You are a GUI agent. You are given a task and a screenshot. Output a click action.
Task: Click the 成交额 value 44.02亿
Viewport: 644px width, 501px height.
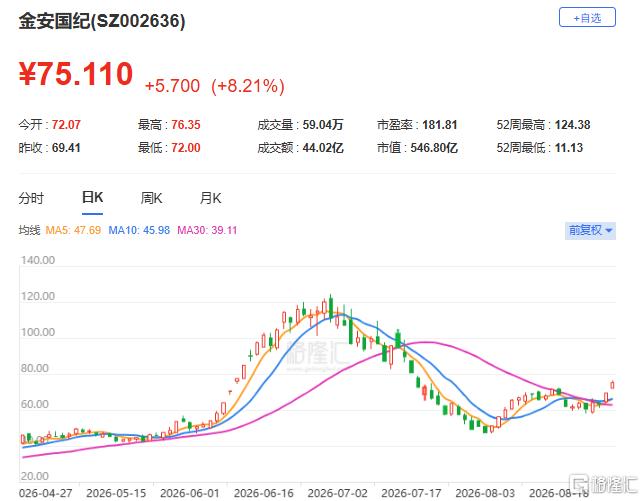(323, 147)
